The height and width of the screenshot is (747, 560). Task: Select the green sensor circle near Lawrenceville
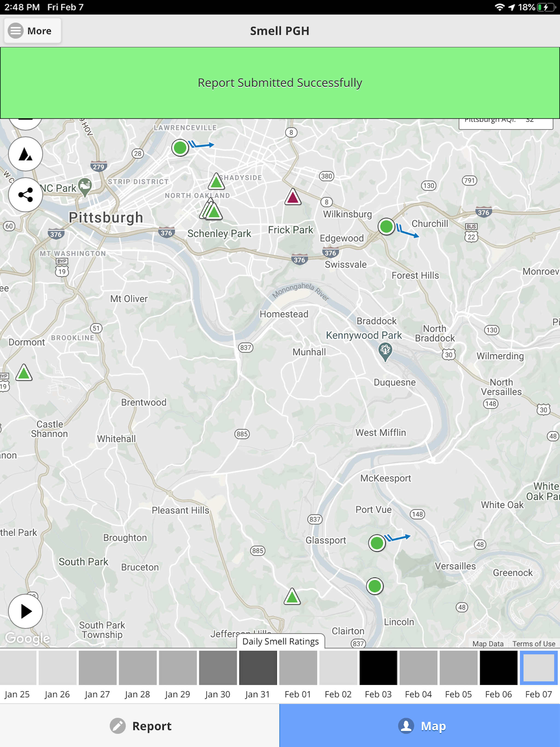(x=180, y=148)
